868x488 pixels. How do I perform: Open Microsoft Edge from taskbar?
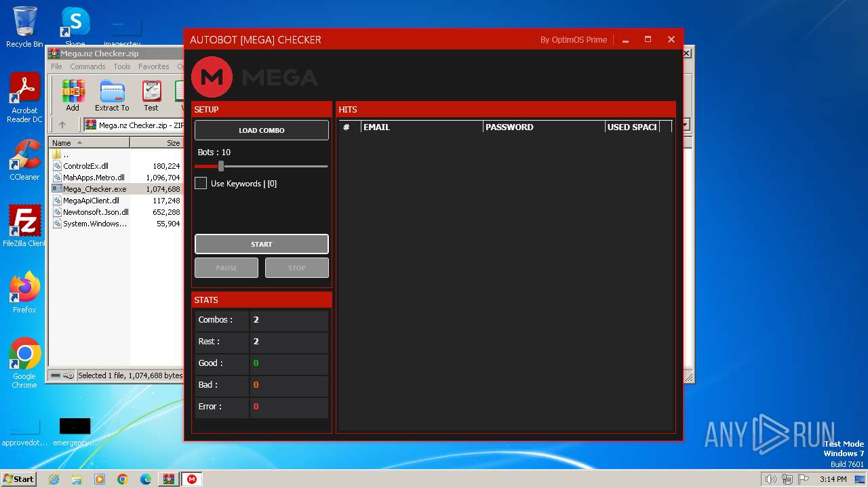(x=146, y=479)
